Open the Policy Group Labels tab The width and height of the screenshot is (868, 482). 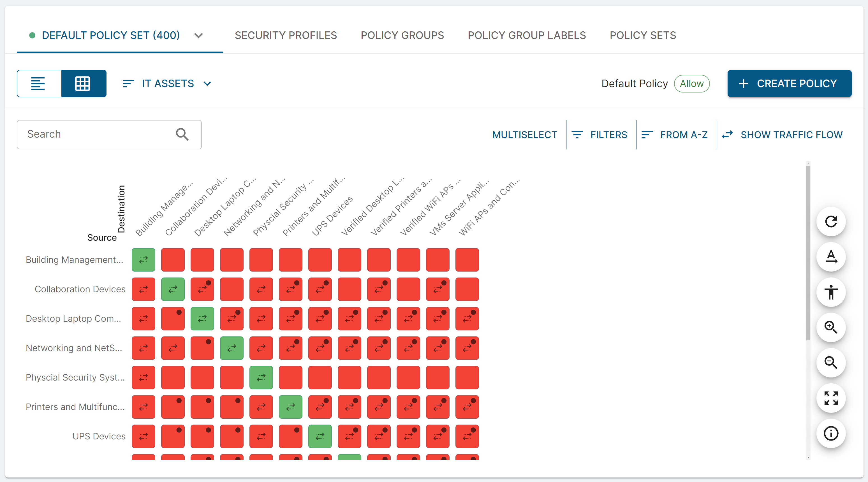[x=526, y=35]
